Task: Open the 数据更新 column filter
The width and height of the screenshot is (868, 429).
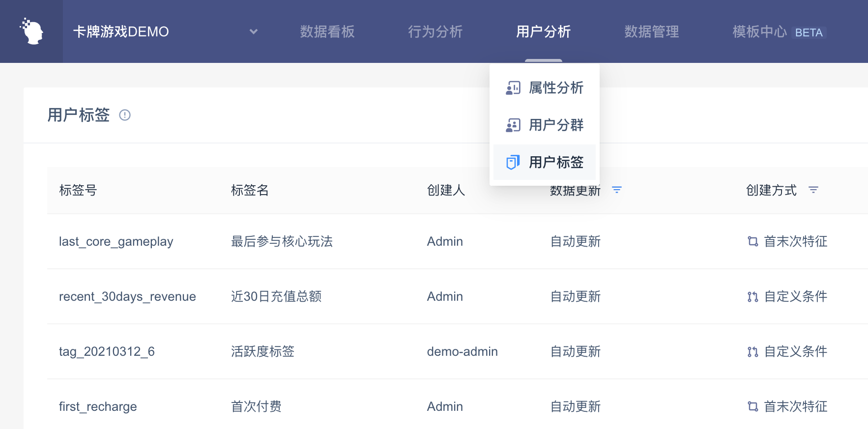Action: click(x=617, y=190)
